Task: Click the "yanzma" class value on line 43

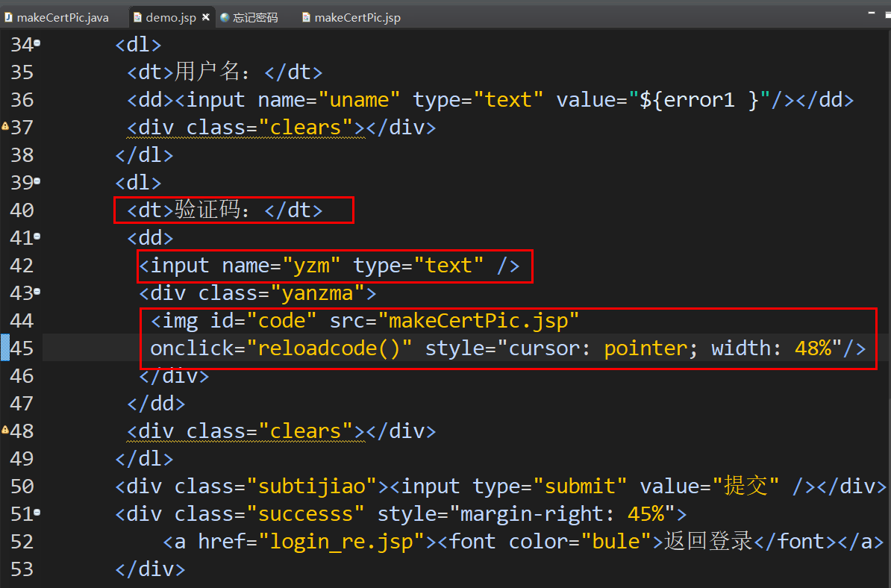Action: (x=323, y=293)
